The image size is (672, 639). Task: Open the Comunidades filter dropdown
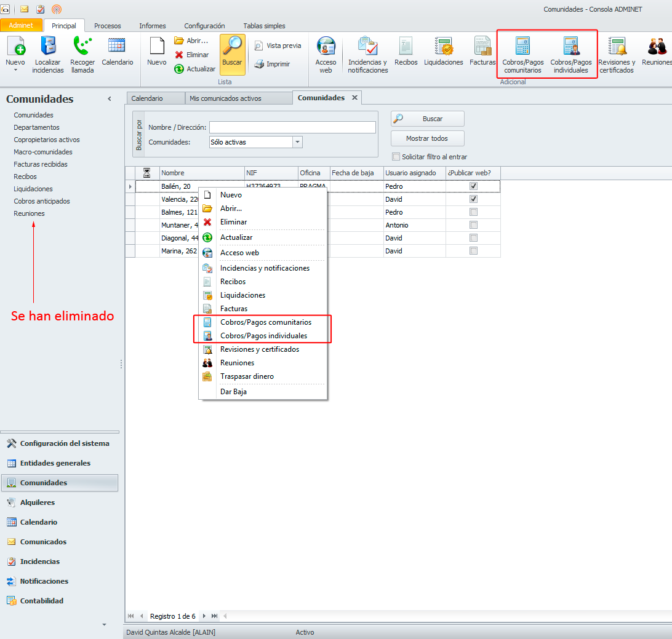tap(298, 142)
